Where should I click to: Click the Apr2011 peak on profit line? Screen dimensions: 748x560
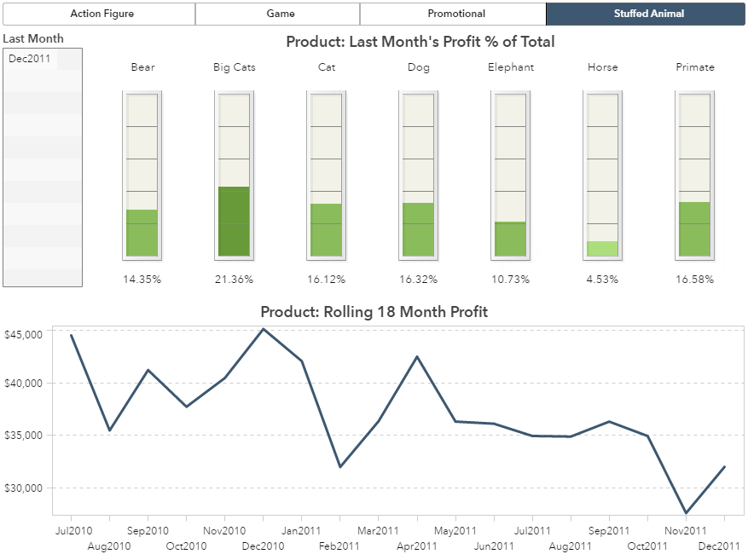tap(417, 356)
